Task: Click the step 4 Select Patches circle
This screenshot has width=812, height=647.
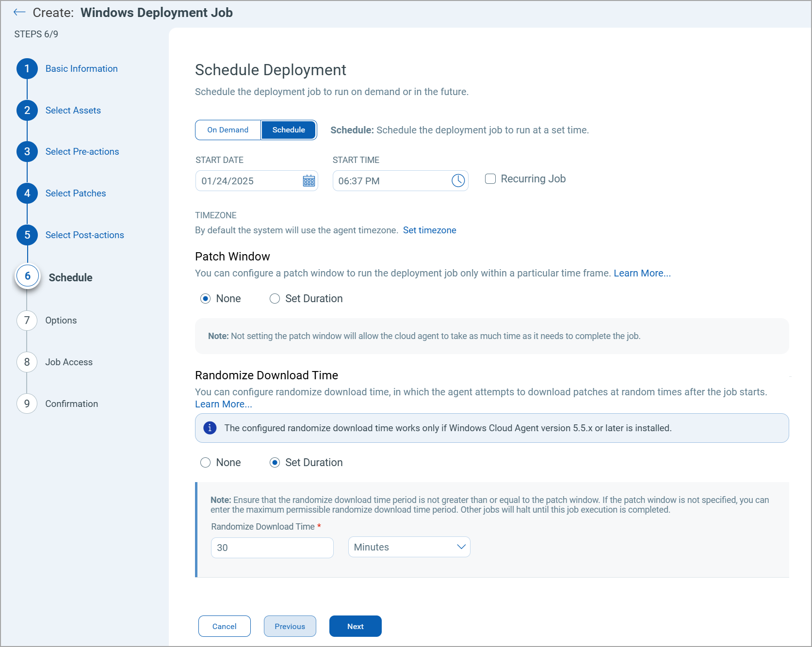Action: coord(27,193)
